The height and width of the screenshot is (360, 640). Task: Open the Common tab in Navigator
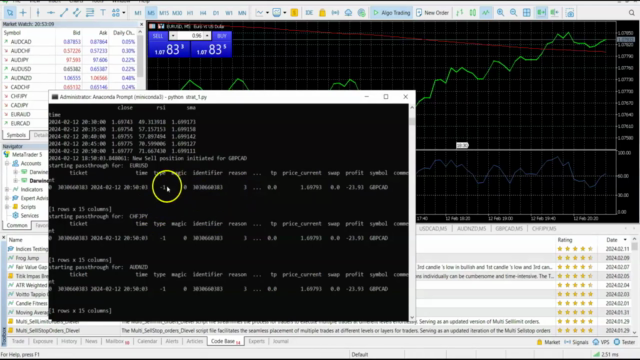pyautogui.click(x=17, y=225)
